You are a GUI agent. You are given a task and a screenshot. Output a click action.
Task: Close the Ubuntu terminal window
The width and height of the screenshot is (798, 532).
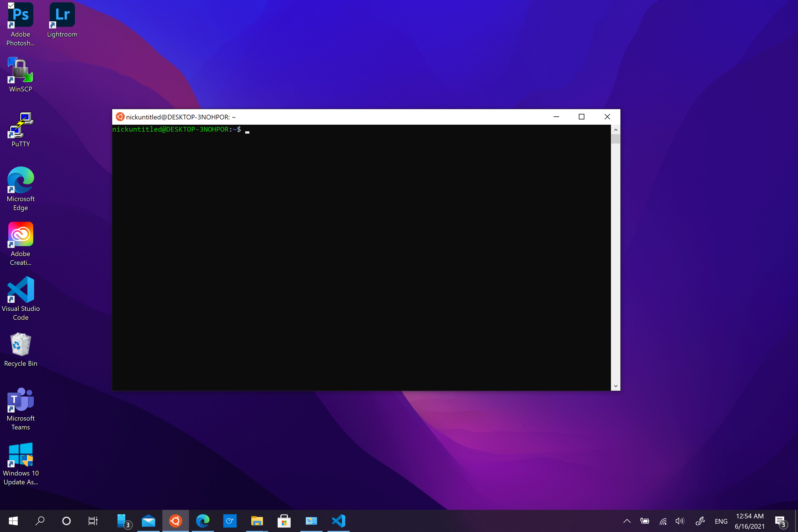pos(607,117)
